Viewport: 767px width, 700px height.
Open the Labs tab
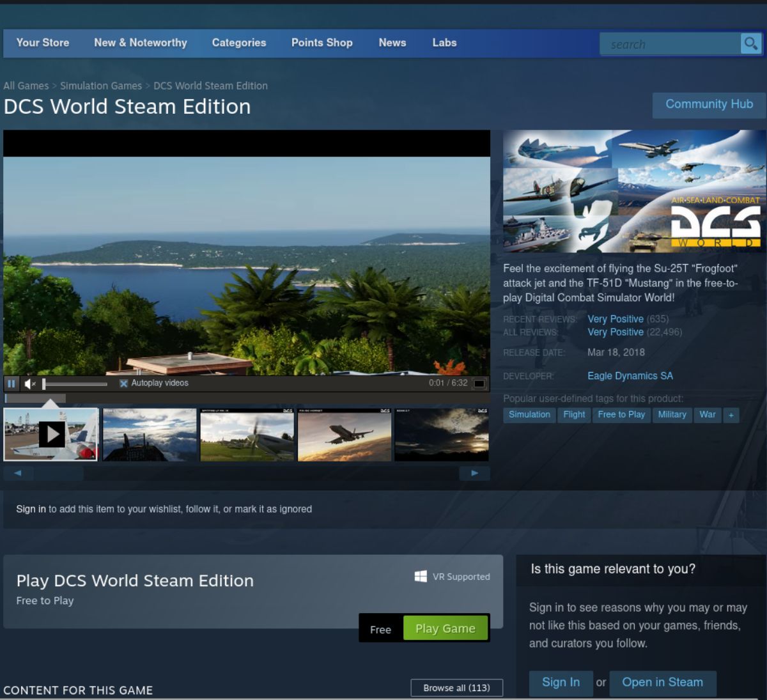tap(444, 43)
